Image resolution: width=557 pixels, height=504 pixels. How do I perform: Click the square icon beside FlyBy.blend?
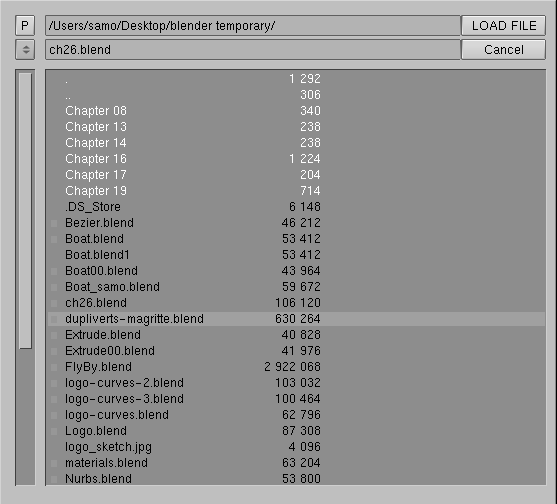click(54, 367)
